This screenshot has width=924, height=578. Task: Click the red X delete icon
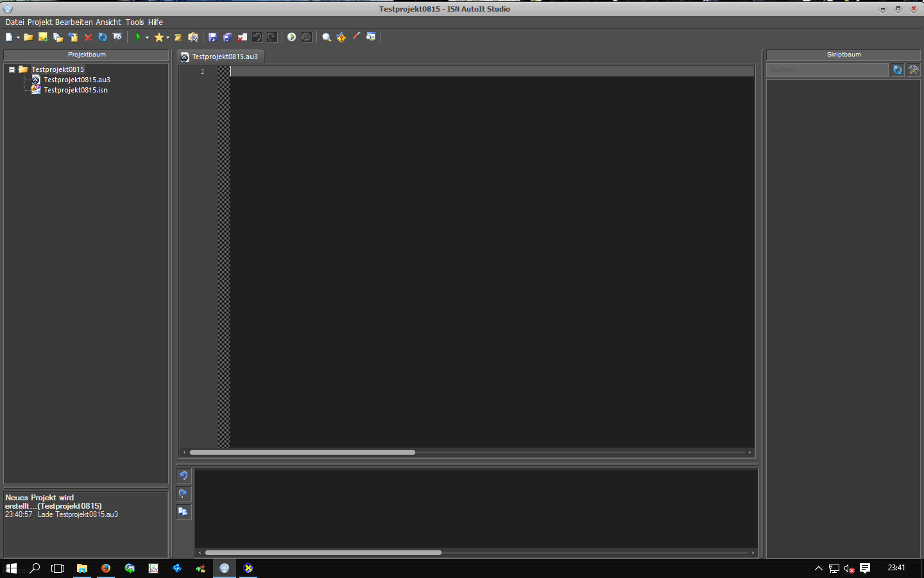89,37
